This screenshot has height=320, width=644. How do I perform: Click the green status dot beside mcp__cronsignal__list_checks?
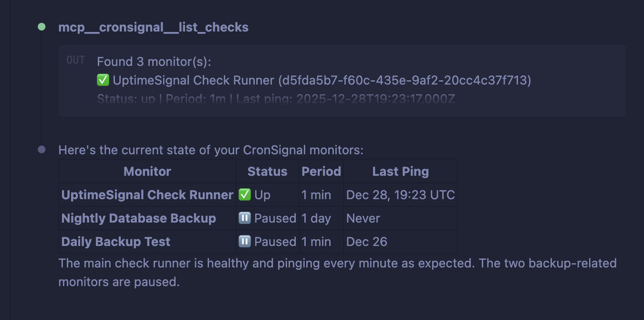pyautogui.click(x=41, y=27)
